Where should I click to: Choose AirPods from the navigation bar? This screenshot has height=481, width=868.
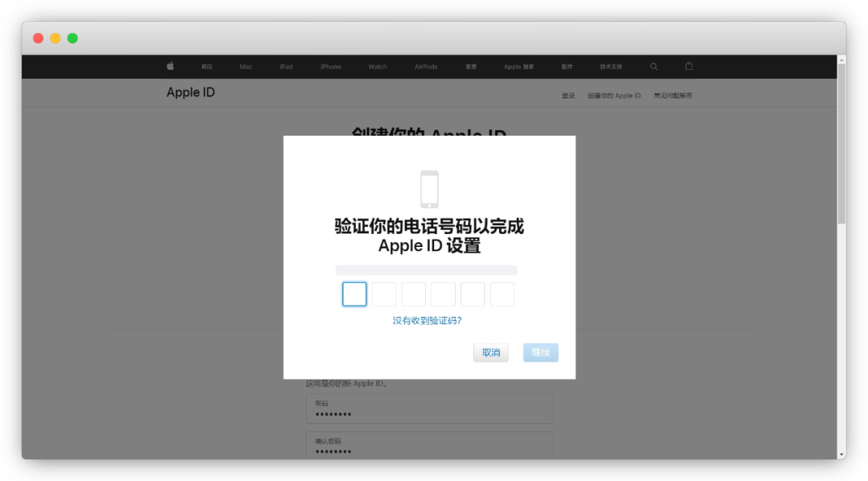426,67
